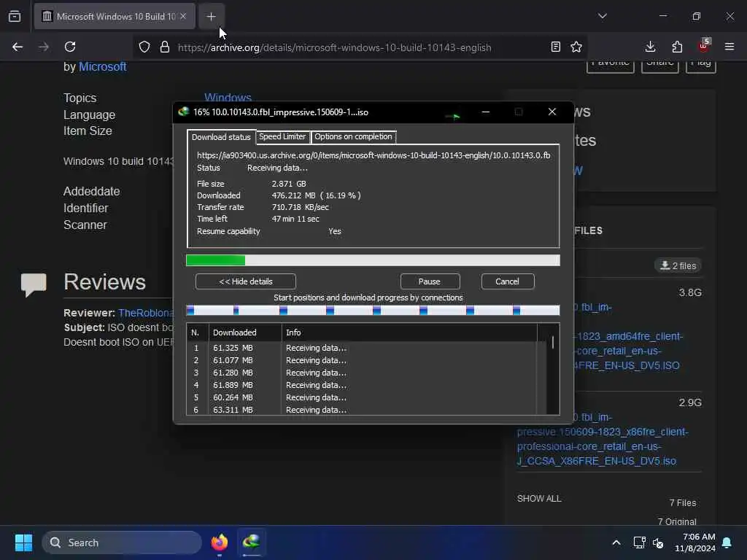Close the IDM download dialog
Viewport: 747px width, 560px height.
pyautogui.click(x=552, y=112)
